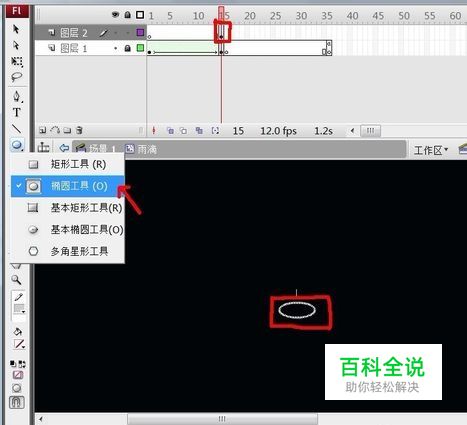Select layer 图层 2 by name
The image size is (467, 425).
tap(74, 33)
